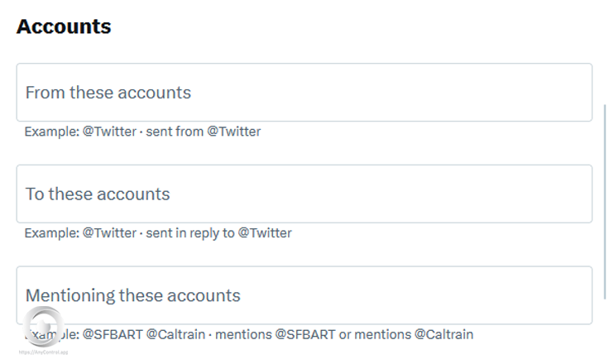This screenshot has width=609, height=364.
Task: Click empty right side of Mentioning field
Action: point(496,295)
